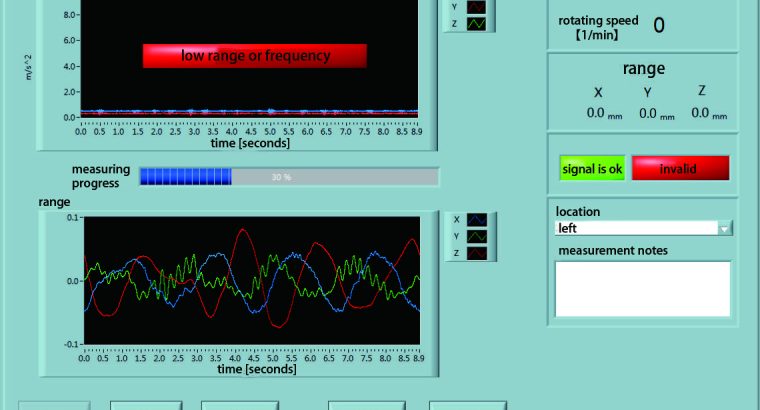Screen dimensions: 760x410
Task: Click the red 'invalid' indicator
Action: (x=680, y=168)
